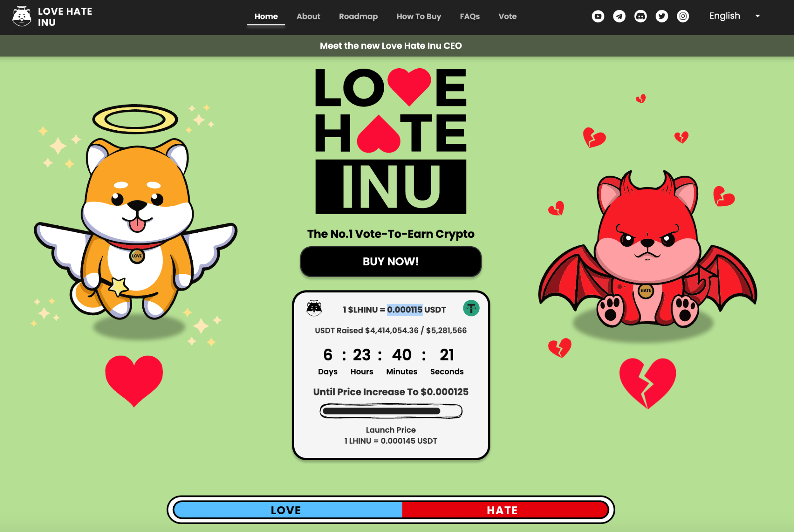
Task: Open the Meet the new CEO banner link
Action: (x=391, y=46)
